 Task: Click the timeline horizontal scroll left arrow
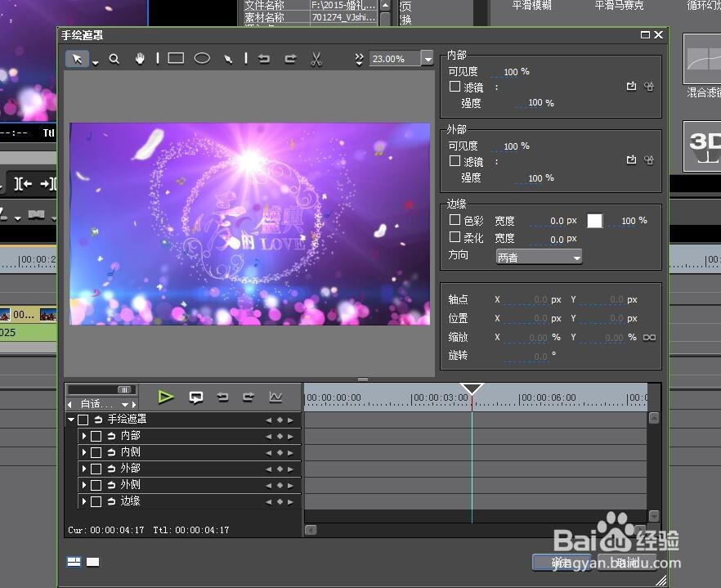coord(311,531)
